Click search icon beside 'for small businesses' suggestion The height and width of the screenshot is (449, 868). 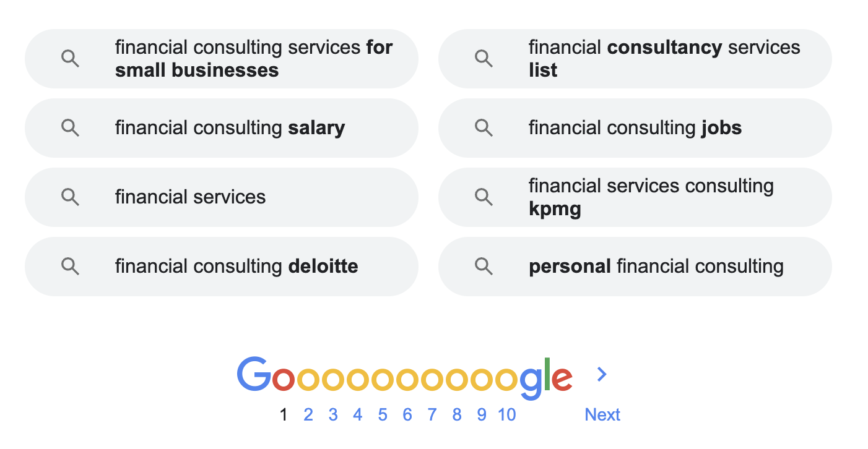(x=71, y=59)
